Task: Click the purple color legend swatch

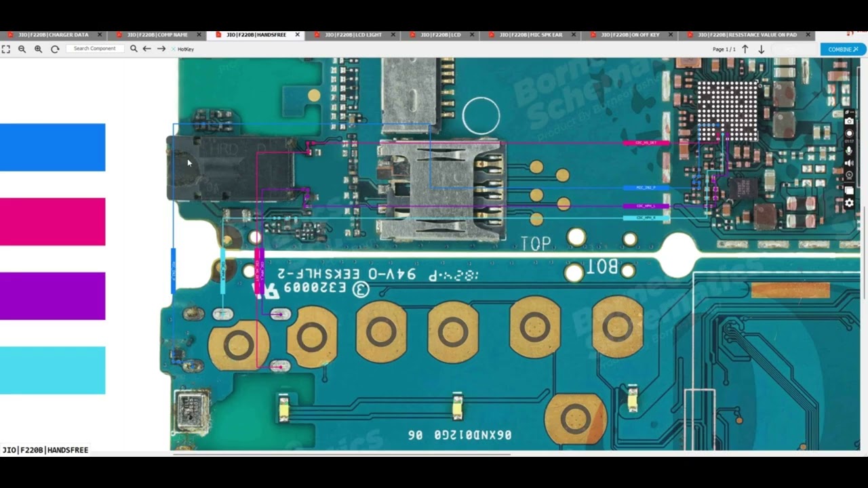Action: coord(53,296)
